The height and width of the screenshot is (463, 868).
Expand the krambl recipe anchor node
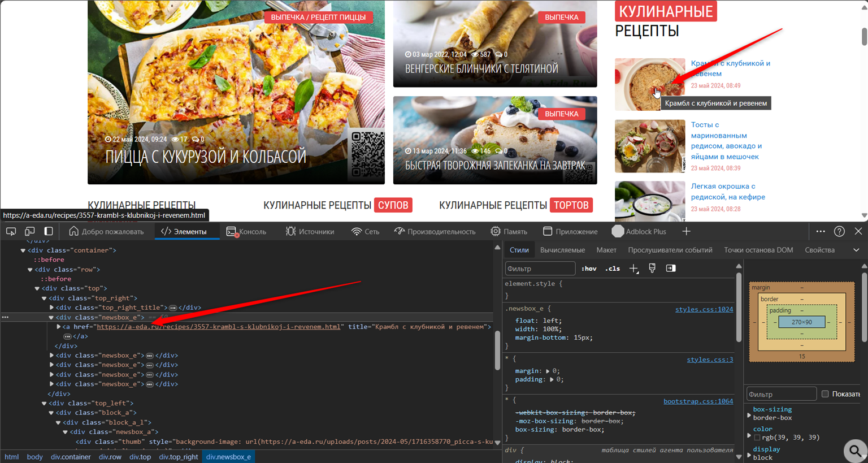coord(58,327)
